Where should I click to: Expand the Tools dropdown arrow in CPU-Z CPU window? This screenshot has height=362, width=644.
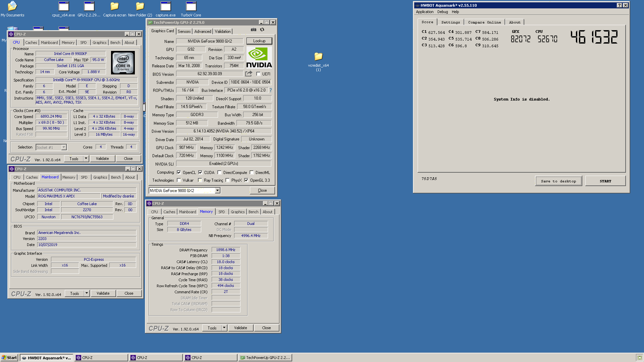point(86,159)
